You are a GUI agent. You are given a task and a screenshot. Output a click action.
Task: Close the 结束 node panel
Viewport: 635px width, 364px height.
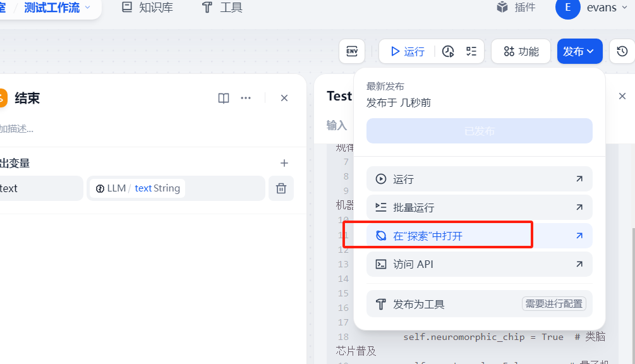284,98
